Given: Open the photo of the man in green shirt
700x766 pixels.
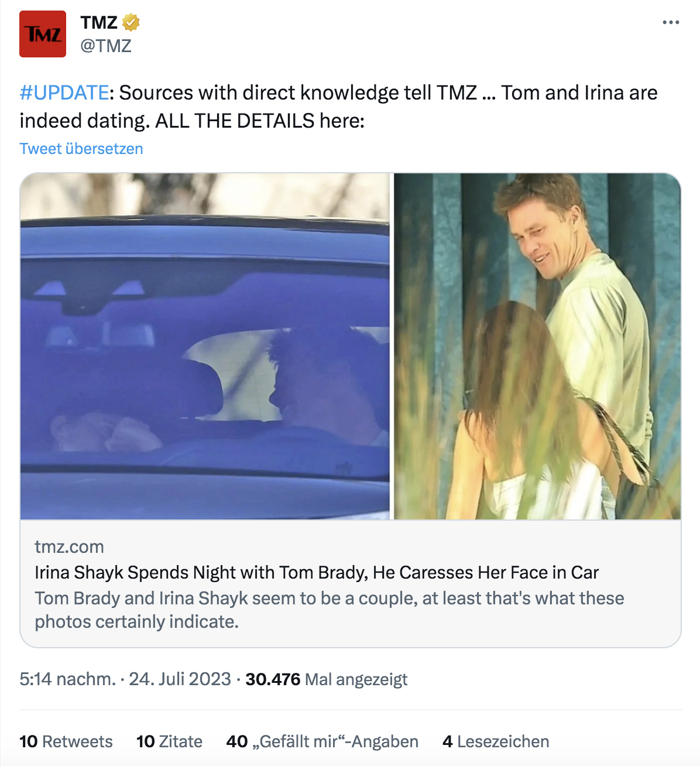Looking at the screenshot, I should pyautogui.click(x=537, y=346).
